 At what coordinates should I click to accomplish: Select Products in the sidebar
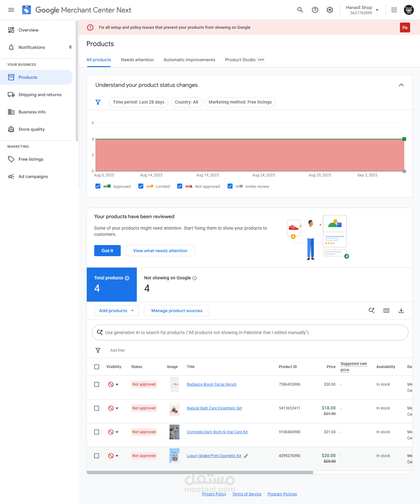36,77
